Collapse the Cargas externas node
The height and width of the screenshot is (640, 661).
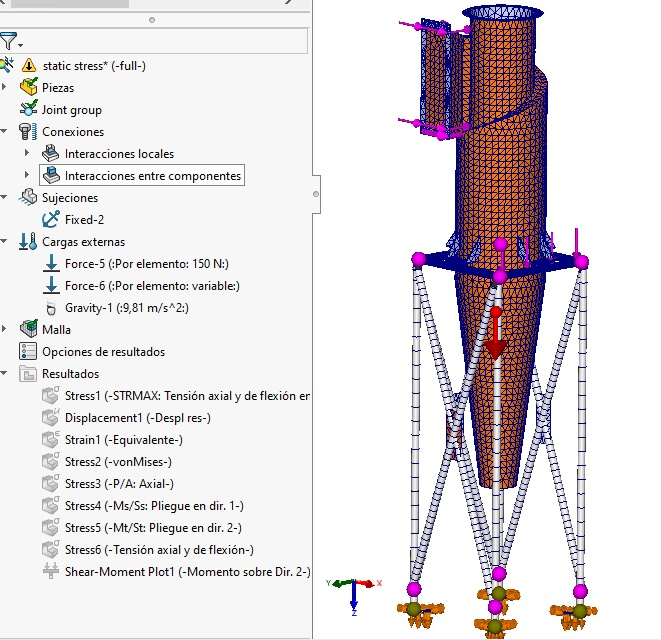pyautogui.click(x=4, y=242)
